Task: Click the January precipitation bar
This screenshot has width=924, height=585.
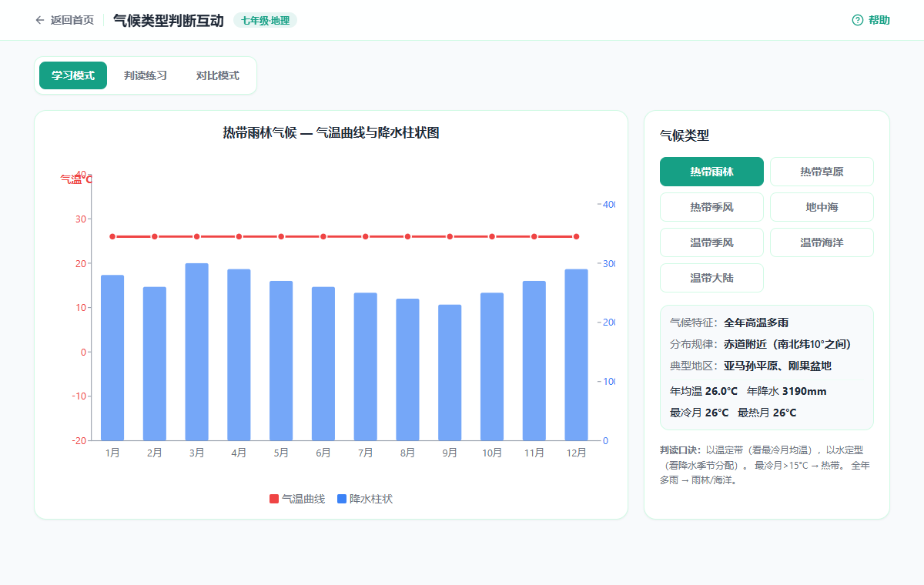Action: pos(112,358)
